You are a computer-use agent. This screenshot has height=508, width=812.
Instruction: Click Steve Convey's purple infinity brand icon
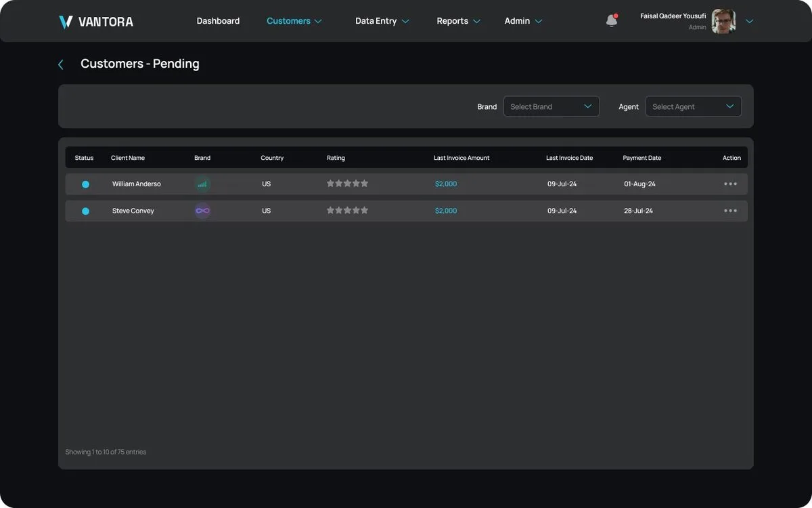pos(202,211)
